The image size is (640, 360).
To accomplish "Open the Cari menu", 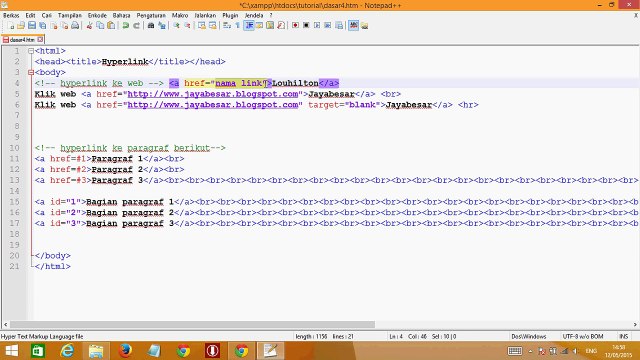I will point(47,15).
